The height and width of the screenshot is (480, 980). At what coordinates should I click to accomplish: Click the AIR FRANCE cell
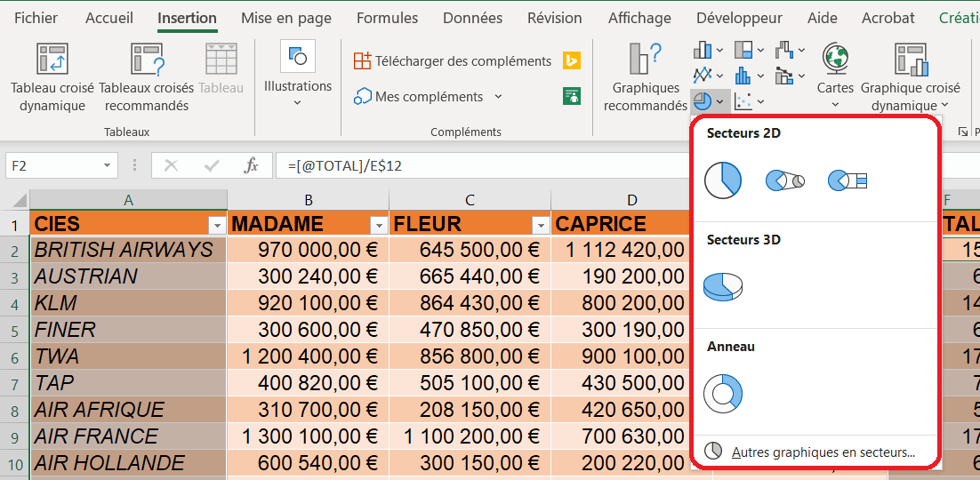(128, 436)
